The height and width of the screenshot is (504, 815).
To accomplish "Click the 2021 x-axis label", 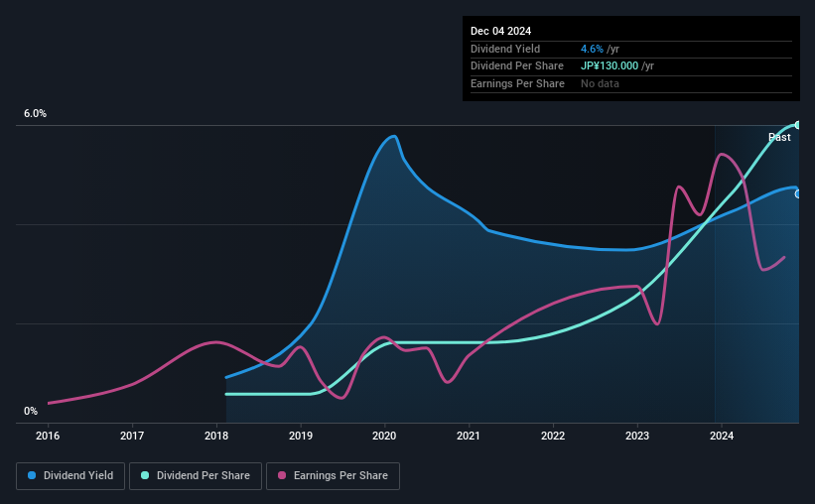I will point(469,436).
